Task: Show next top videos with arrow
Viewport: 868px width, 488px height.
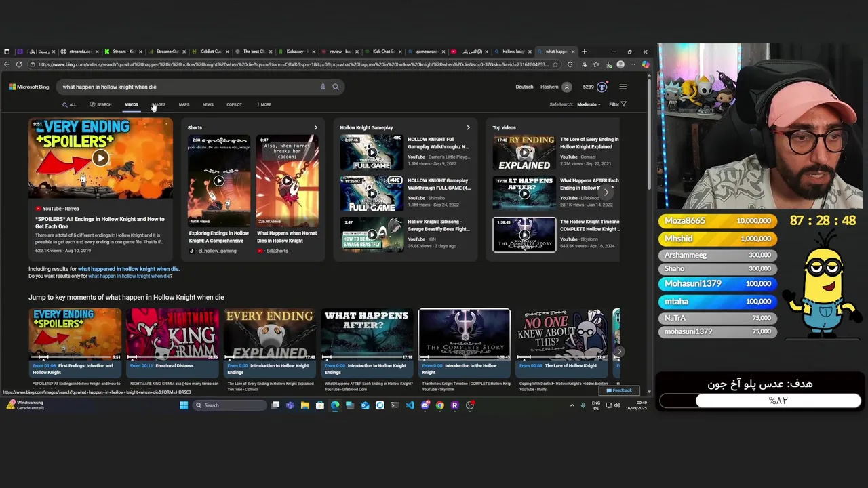Action: tap(606, 192)
